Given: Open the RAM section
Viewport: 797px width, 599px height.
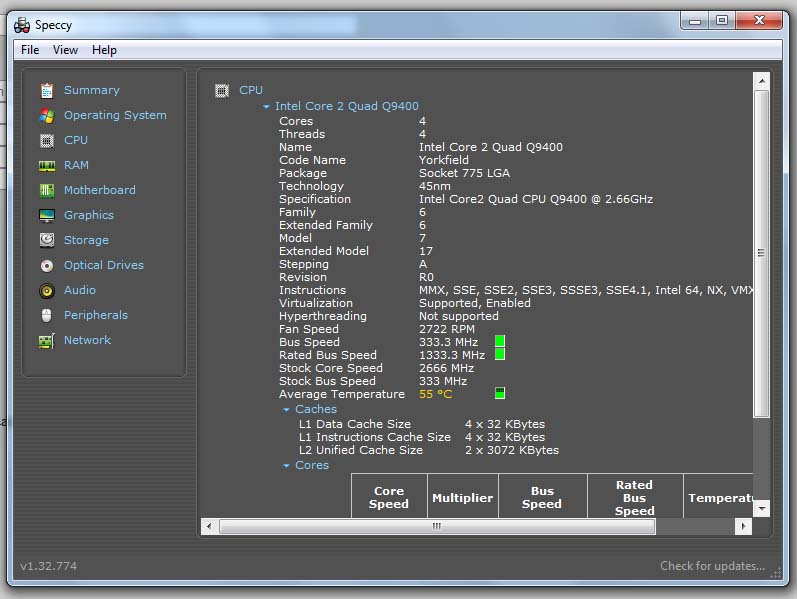Looking at the screenshot, I should [76, 165].
